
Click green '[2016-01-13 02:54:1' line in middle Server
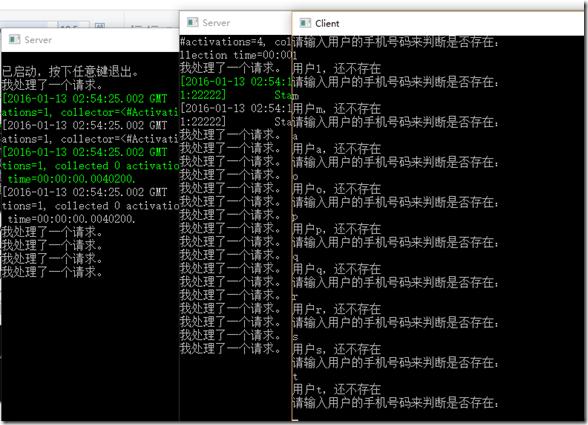tap(236, 82)
